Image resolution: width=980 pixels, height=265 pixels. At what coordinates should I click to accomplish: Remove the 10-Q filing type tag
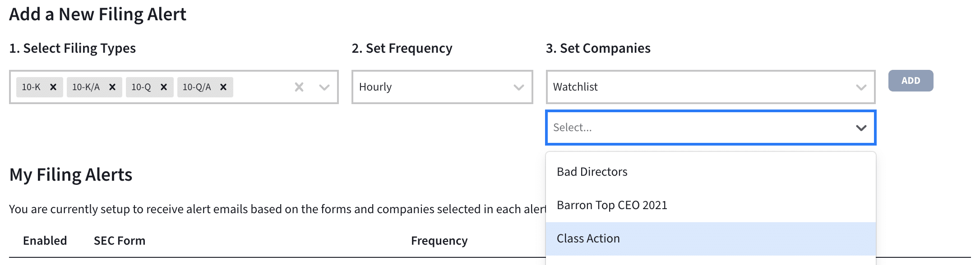tap(164, 87)
